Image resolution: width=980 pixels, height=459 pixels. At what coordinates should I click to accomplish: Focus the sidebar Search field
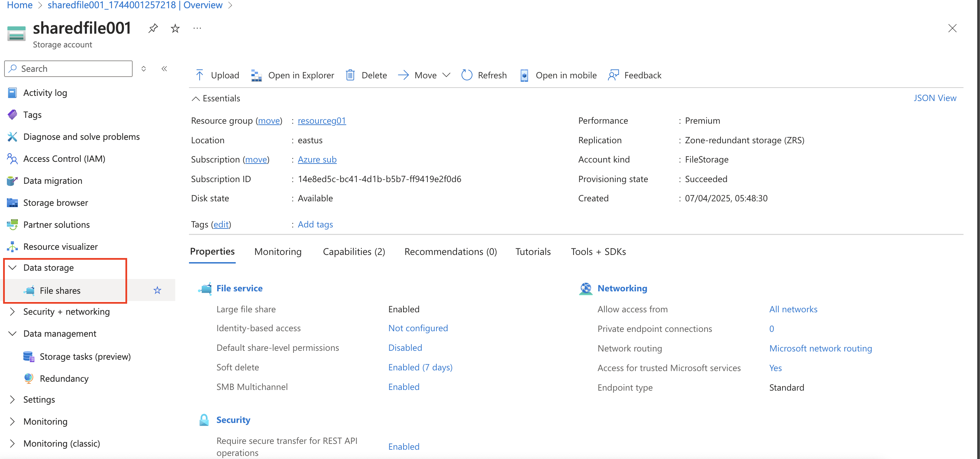click(x=69, y=69)
